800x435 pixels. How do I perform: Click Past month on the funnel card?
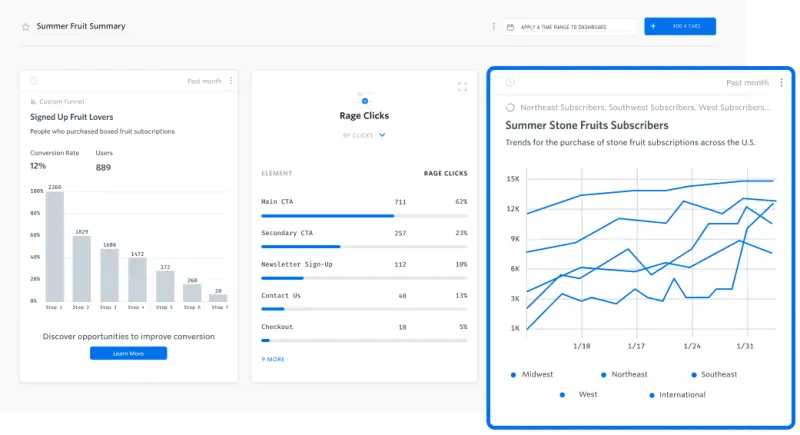click(x=204, y=81)
